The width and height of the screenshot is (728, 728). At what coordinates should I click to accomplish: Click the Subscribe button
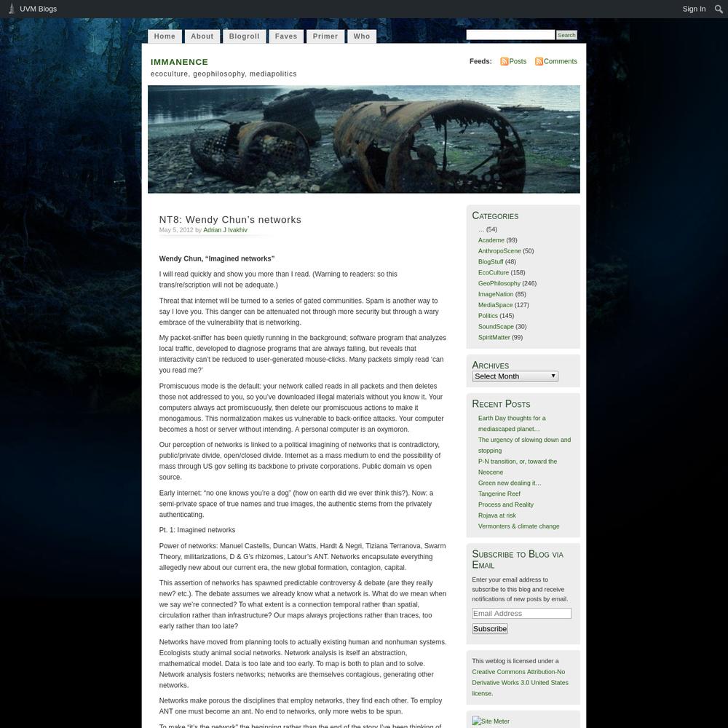click(490, 629)
